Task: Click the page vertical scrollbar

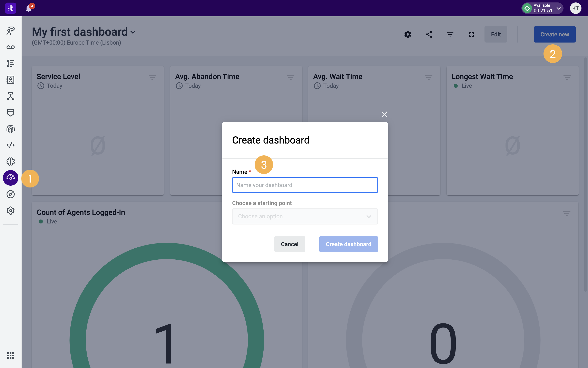Action: click(x=585, y=175)
